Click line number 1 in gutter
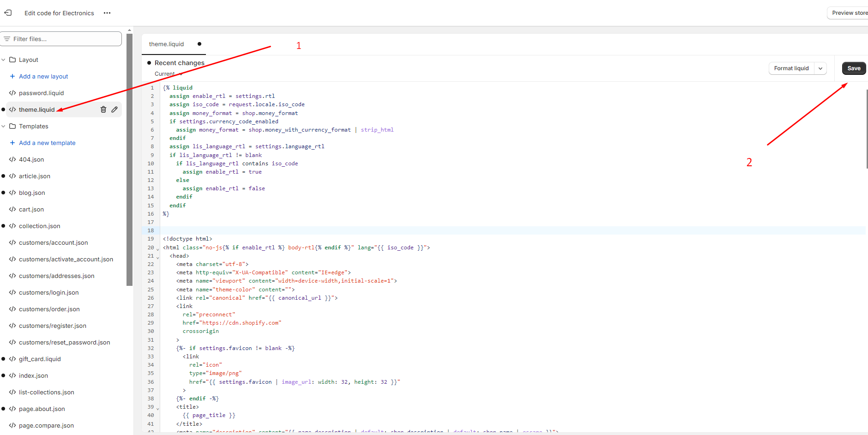The height and width of the screenshot is (435, 868). [x=152, y=88]
